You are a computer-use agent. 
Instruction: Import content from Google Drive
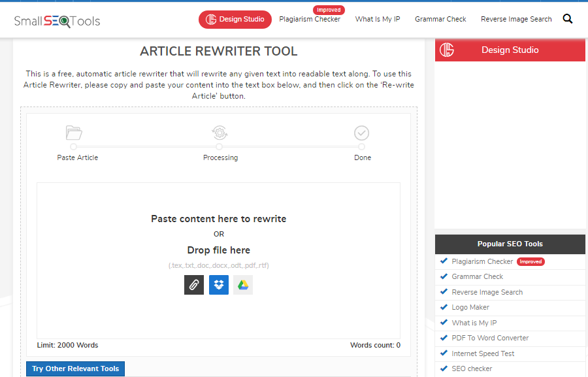pos(242,284)
